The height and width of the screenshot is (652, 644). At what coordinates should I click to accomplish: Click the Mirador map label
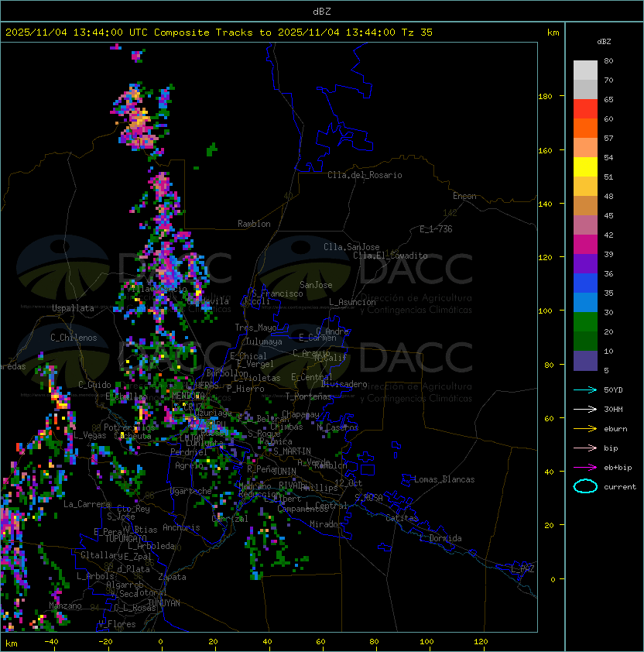(x=327, y=524)
